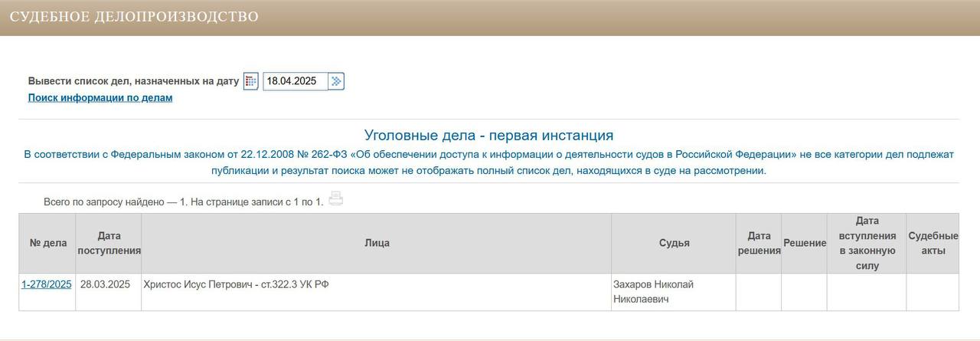The width and height of the screenshot is (980, 341).
Task: Click the "Судебное делопроизводство" page title
Action: coord(134,17)
